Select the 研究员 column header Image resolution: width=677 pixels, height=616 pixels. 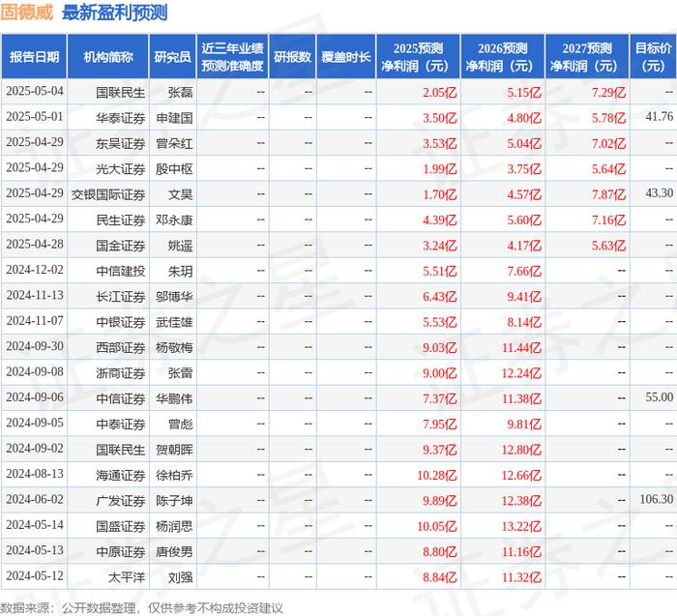173,56
